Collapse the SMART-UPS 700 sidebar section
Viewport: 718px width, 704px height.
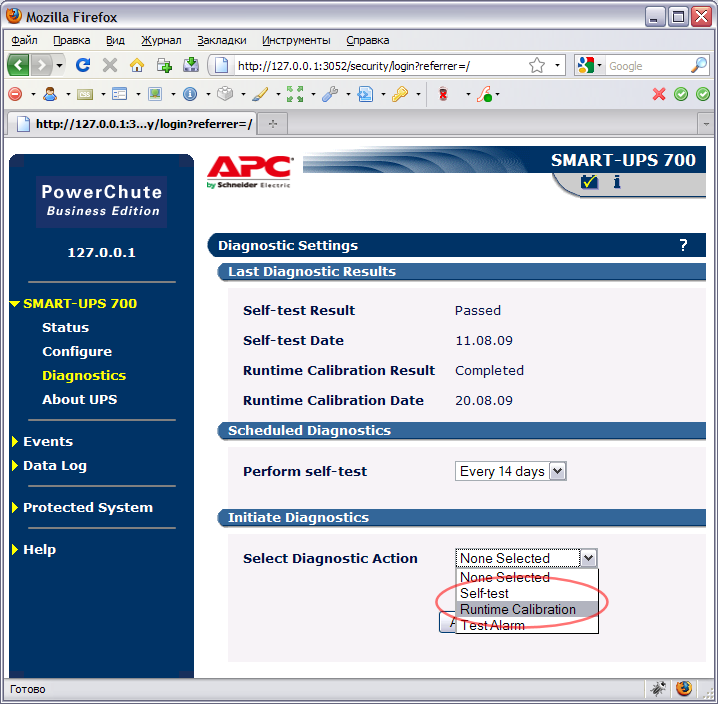point(15,304)
